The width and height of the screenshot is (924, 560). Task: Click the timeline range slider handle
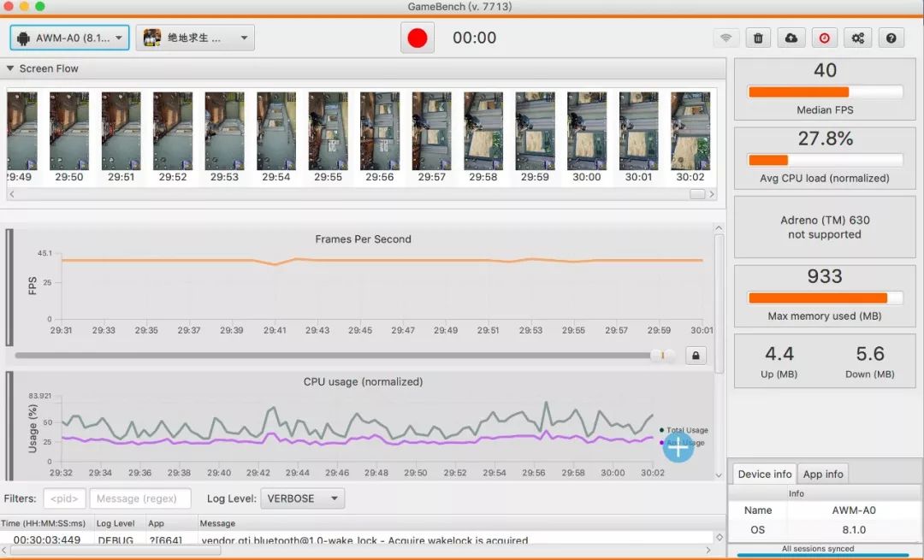[x=664, y=355]
